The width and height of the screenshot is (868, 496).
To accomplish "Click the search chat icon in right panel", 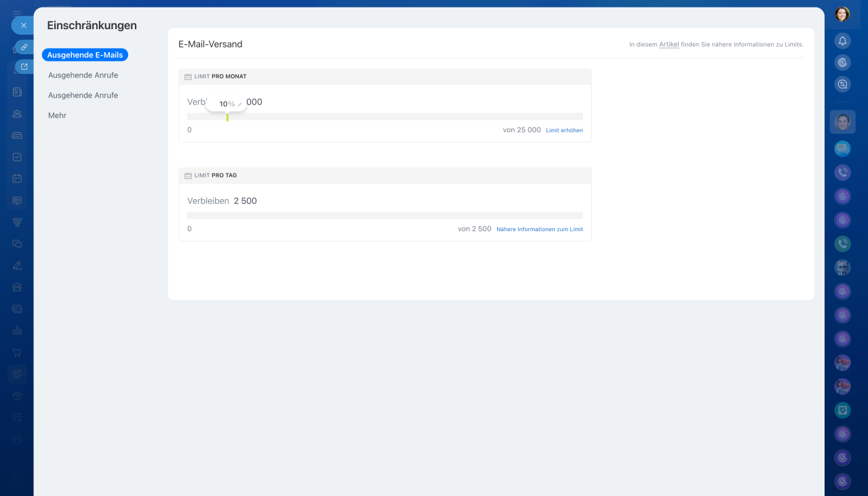I will pos(842,85).
